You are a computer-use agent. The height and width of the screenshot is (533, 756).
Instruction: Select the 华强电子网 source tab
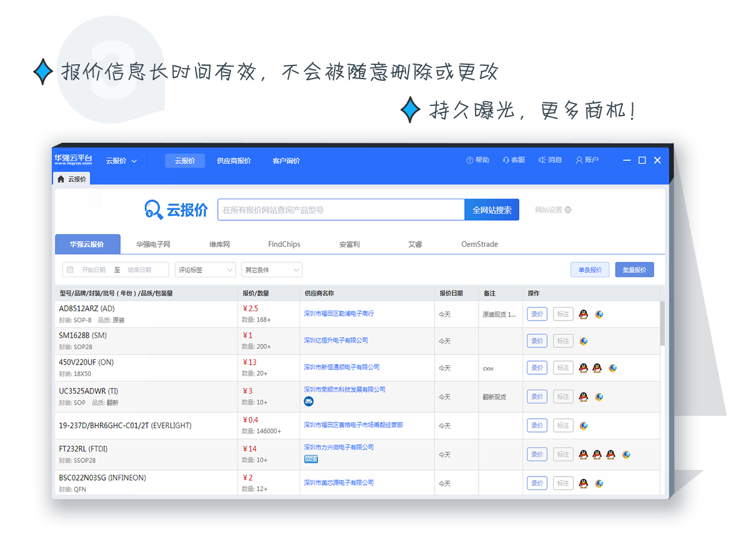point(153,244)
